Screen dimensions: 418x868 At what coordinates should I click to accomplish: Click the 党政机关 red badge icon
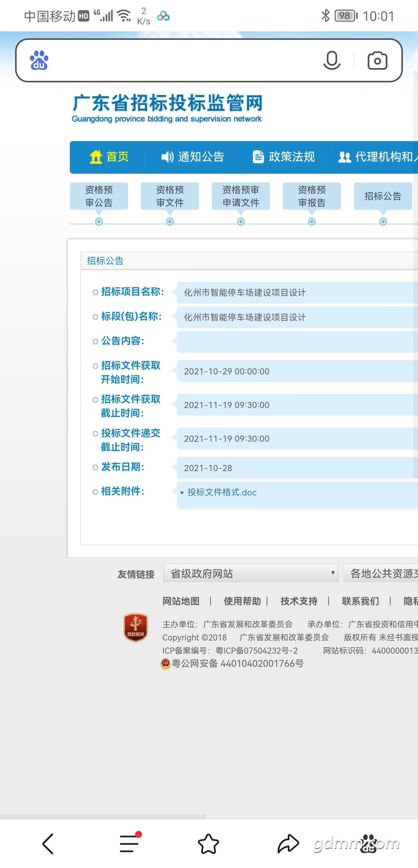point(135,627)
